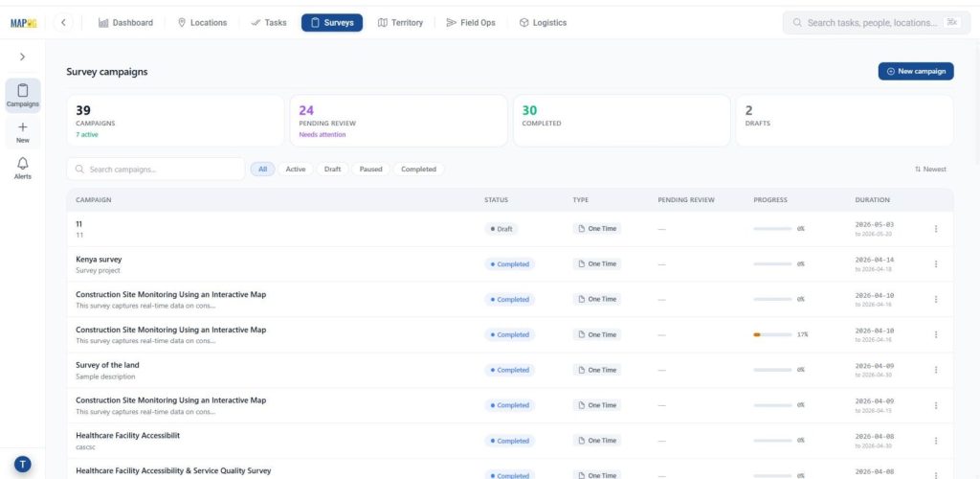The width and height of the screenshot is (980, 479).
Task: Open the 39 Campaigns summary card
Action: pos(176,121)
